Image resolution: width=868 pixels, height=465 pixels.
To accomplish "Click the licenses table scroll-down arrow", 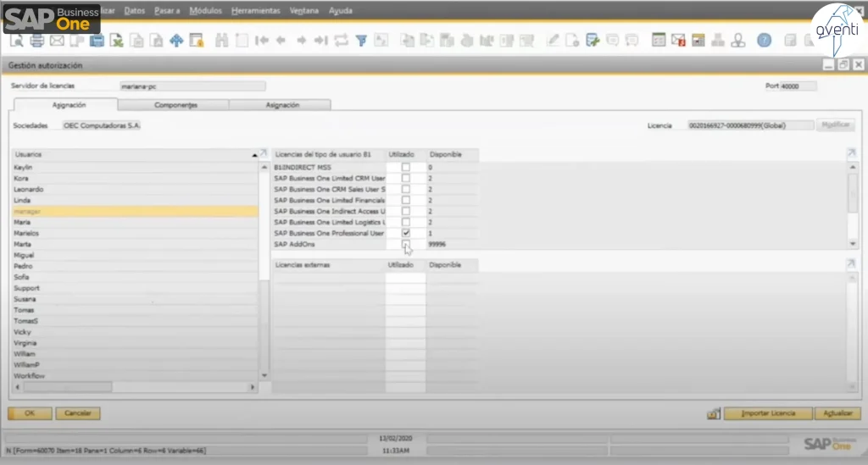I will point(853,244).
